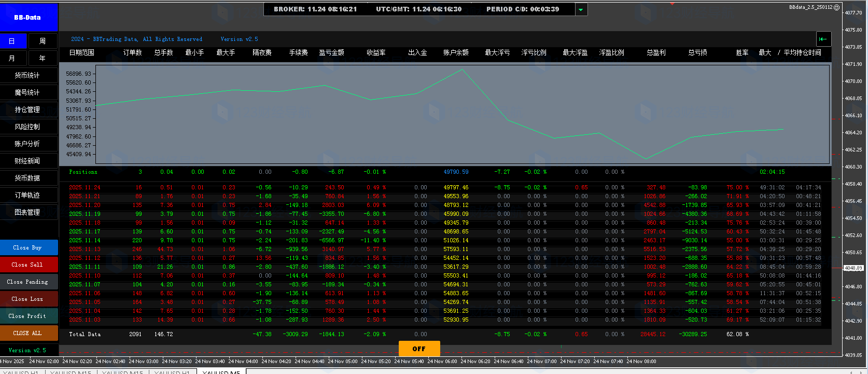Go to 持仓管理 in the sidebar
The image size is (868, 374).
click(28, 109)
